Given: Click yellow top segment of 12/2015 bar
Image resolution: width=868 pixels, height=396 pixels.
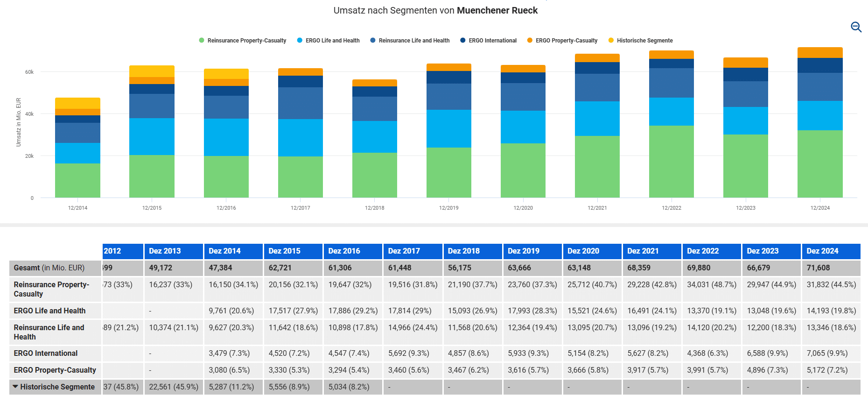Looking at the screenshot, I should [x=152, y=71].
